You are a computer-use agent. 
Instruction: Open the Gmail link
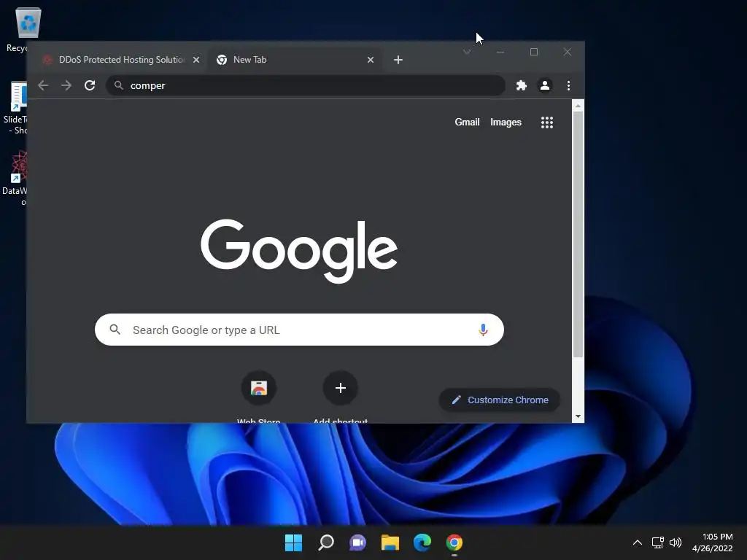[x=467, y=122]
